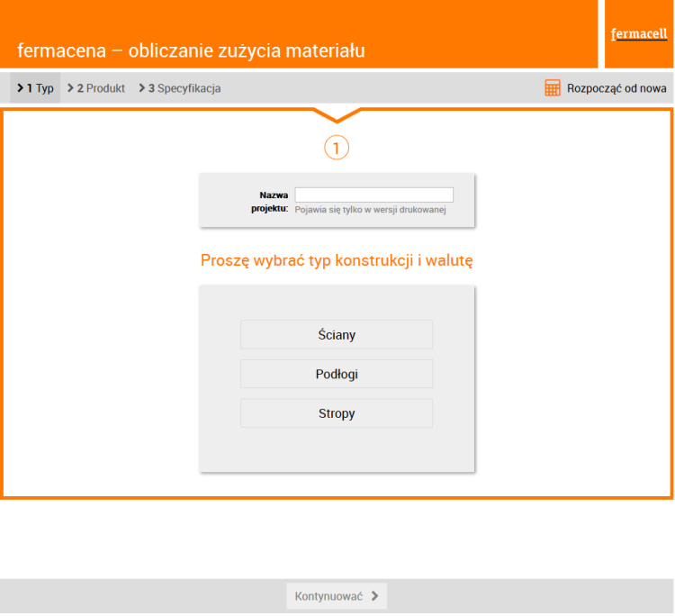Focus the Nazwa projektu text field
Screen dimensions: 675x616
tap(373, 195)
